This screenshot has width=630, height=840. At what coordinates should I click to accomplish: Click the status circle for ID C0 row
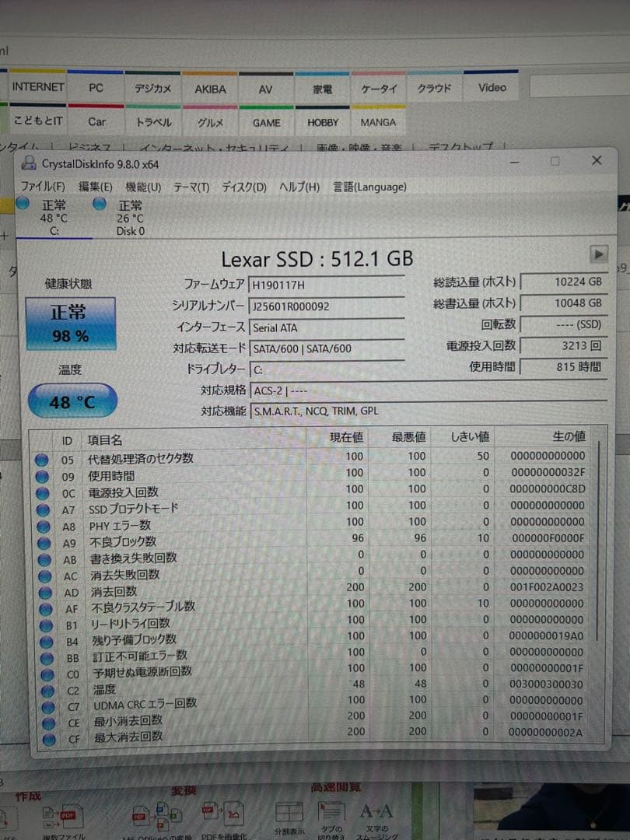click(x=47, y=674)
